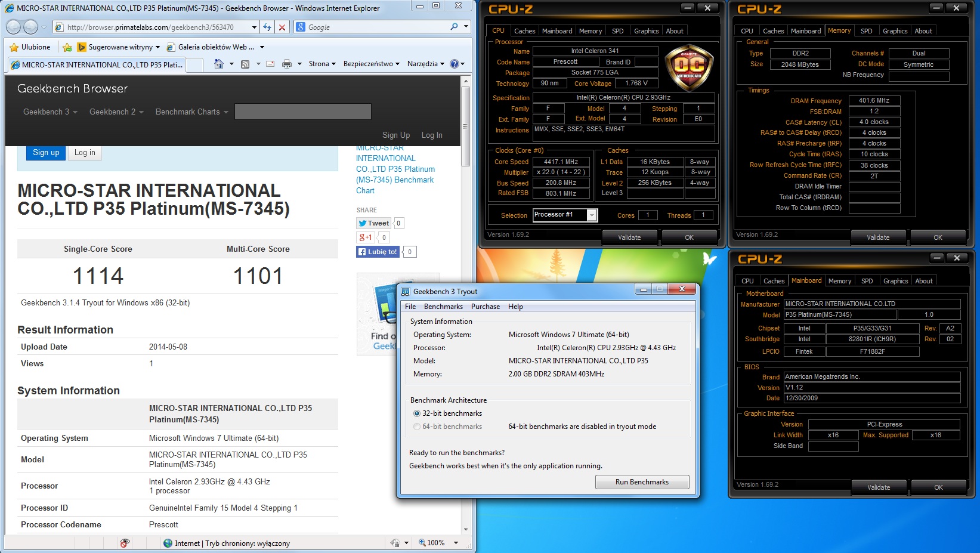Switch to SPD tab in top-right CPU-Z

(x=867, y=31)
